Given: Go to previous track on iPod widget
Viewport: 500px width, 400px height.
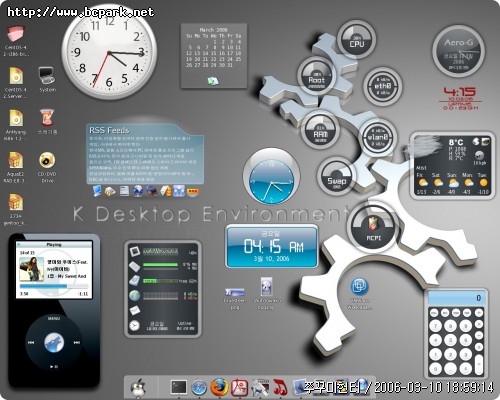Looking at the screenshot, I should click(31, 343).
